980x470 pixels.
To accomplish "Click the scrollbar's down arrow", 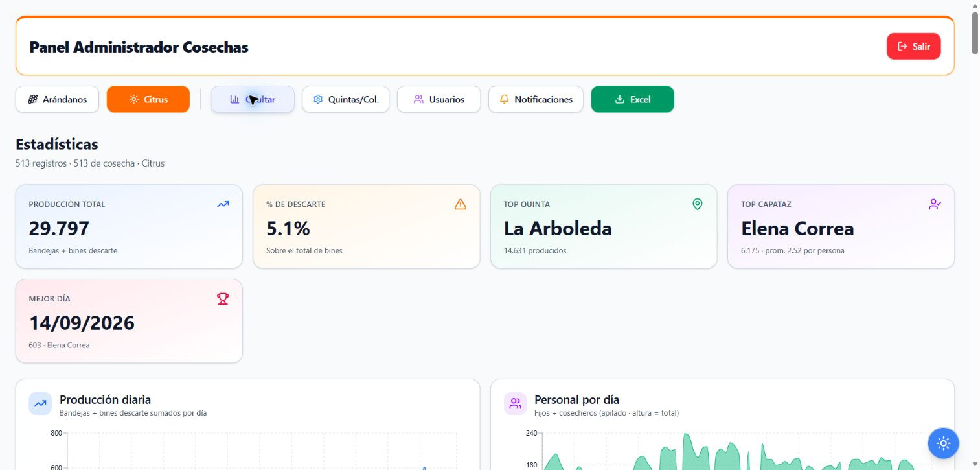I will [975, 464].
